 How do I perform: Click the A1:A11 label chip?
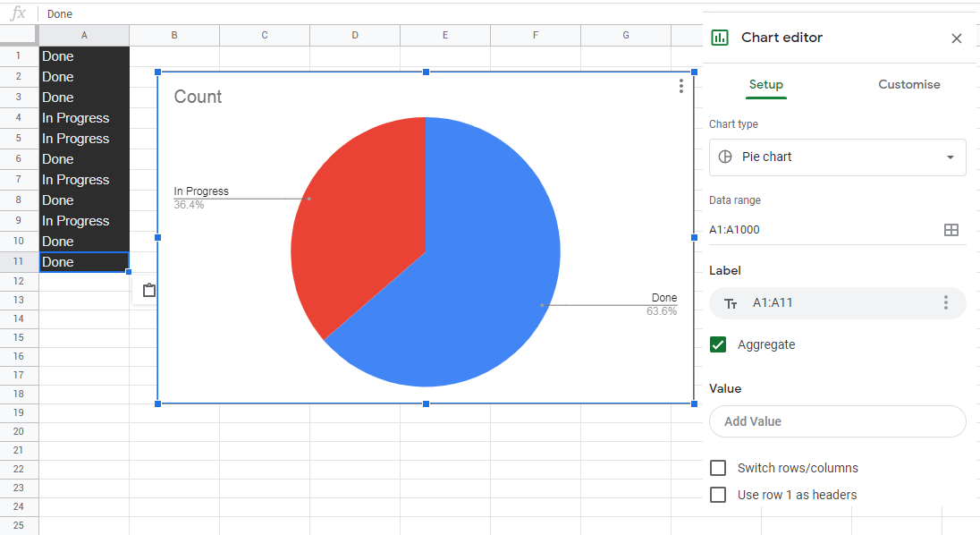tap(838, 303)
